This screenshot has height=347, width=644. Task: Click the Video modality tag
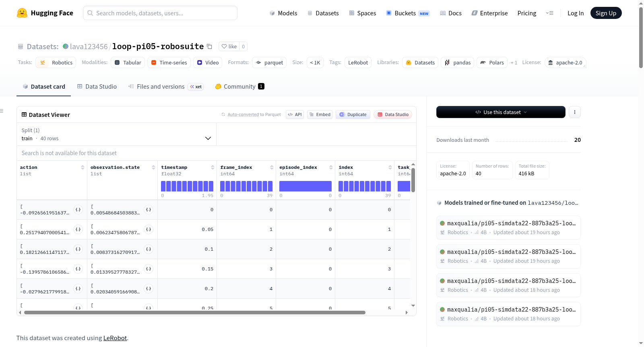coord(208,62)
